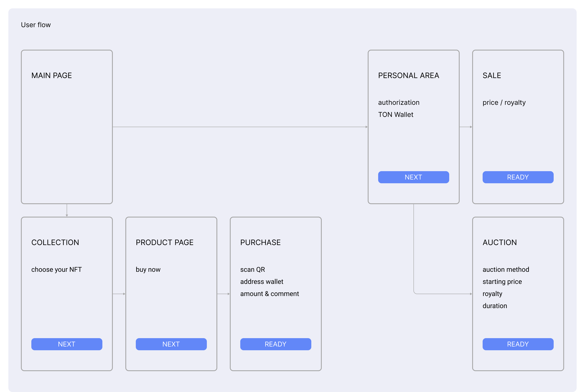Click the "duration" text in Auction card
This screenshot has height=392, width=585.
tap(495, 306)
